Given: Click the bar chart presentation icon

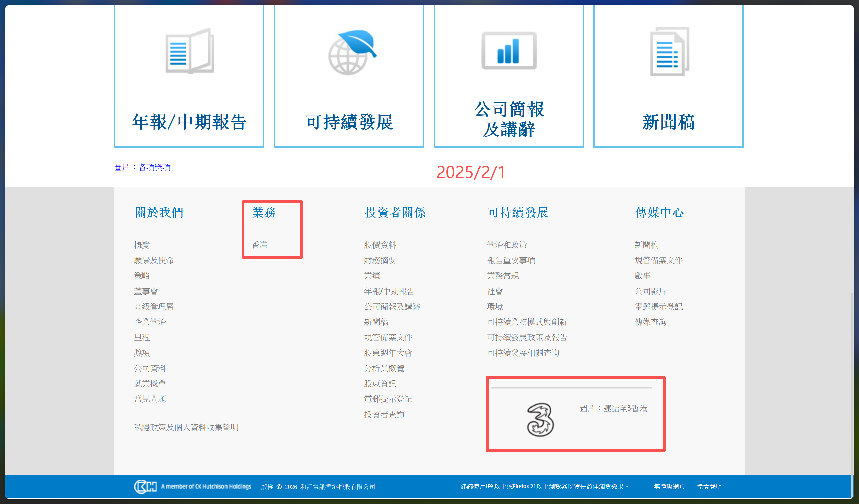Looking at the screenshot, I should click(509, 51).
